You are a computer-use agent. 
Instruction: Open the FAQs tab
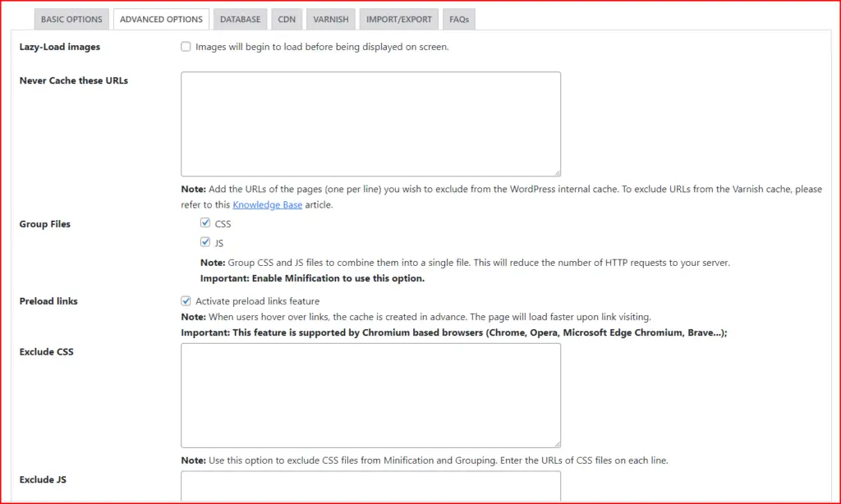(459, 20)
